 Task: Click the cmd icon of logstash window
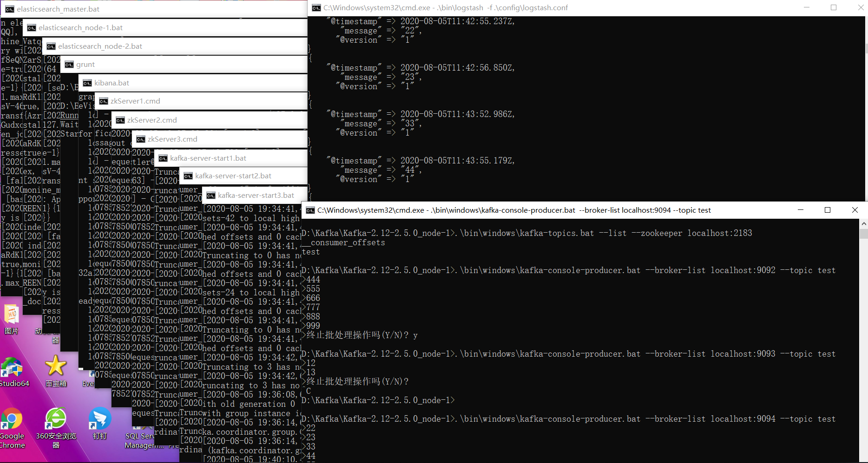(x=316, y=8)
